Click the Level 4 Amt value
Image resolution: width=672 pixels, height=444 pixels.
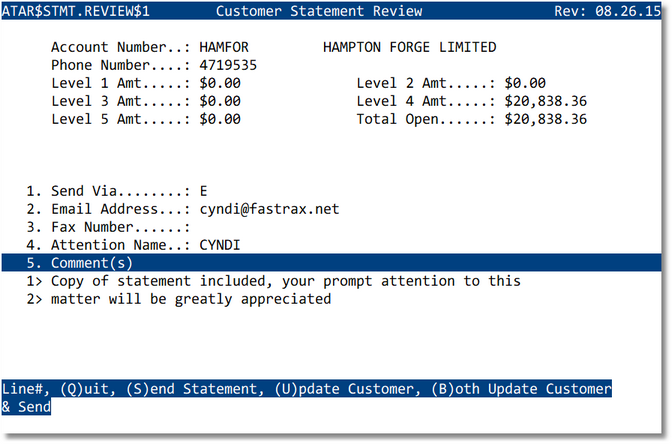pyautogui.click(x=546, y=101)
